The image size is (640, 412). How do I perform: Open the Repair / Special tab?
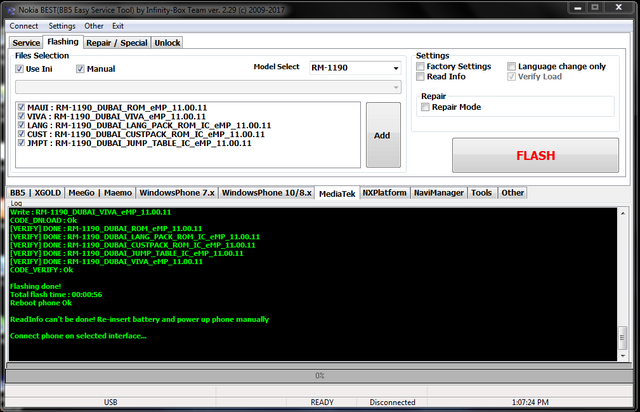tap(117, 43)
